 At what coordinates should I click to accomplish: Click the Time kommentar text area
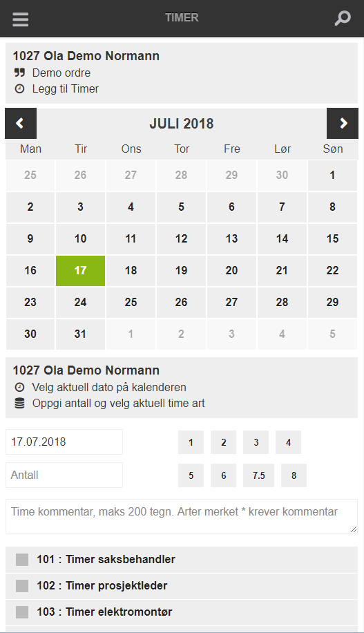click(x=182, y=516)
